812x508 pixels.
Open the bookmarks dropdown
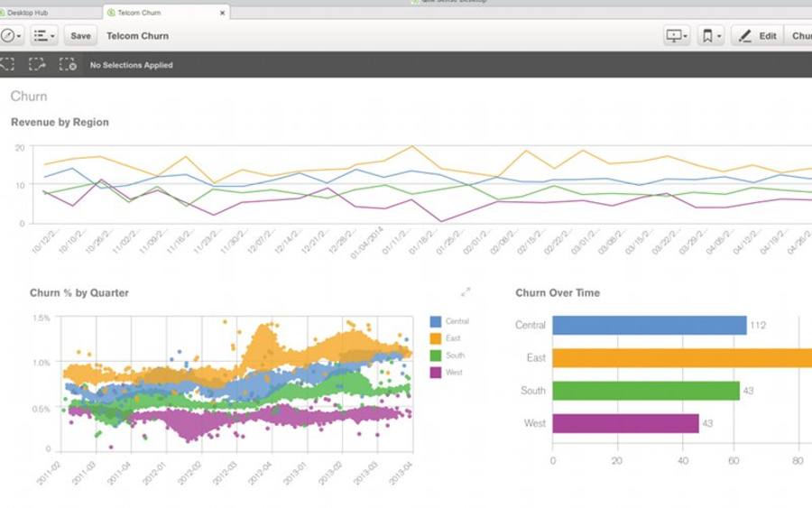[x=711, y=36]
